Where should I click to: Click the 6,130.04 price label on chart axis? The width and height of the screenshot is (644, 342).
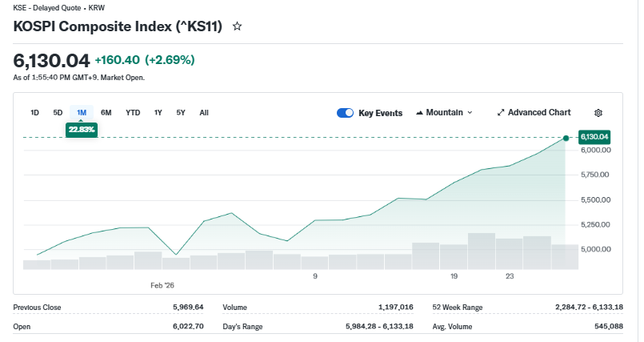point(594,137)
